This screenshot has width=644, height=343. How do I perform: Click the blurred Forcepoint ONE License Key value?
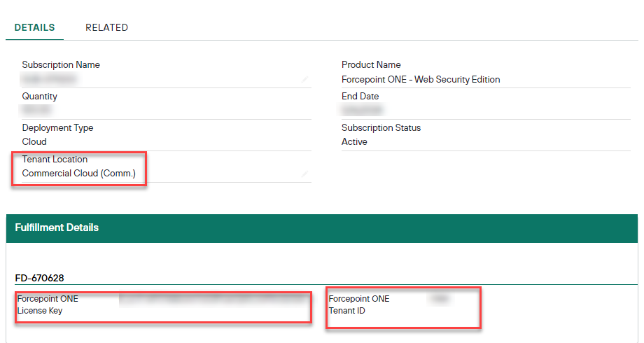(x=212, y=300)
